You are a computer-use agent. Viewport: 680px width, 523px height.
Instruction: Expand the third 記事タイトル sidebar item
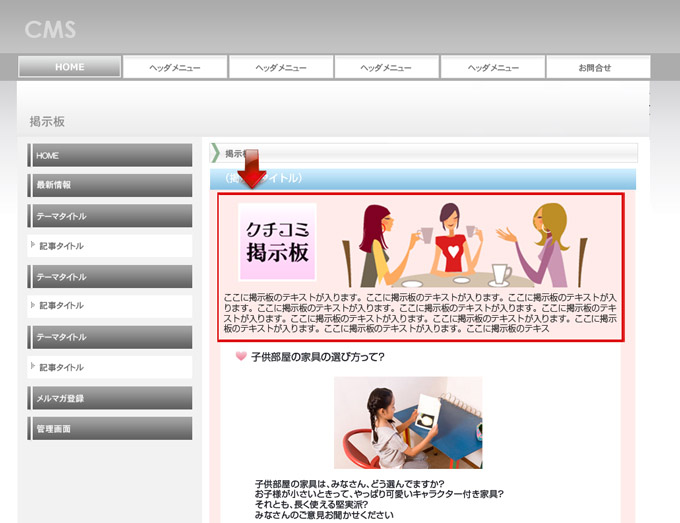point(33,367)
